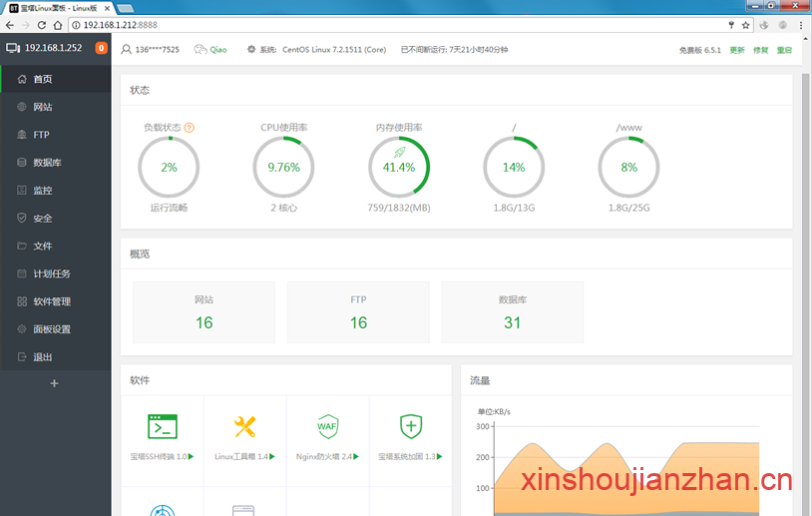
Task: Bookmark this page with the star icon
Action: (x=745, y=24)
